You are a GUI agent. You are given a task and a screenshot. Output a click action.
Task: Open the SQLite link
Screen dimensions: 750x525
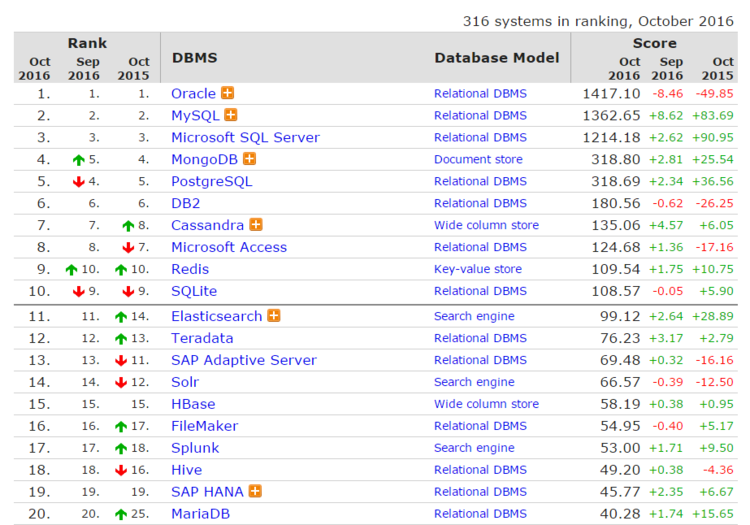click(194, 291)
